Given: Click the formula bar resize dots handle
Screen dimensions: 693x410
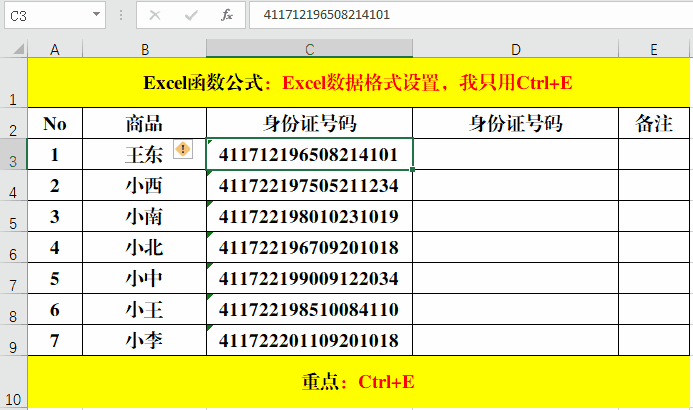Looking at the screenshot, I should 121,15.
